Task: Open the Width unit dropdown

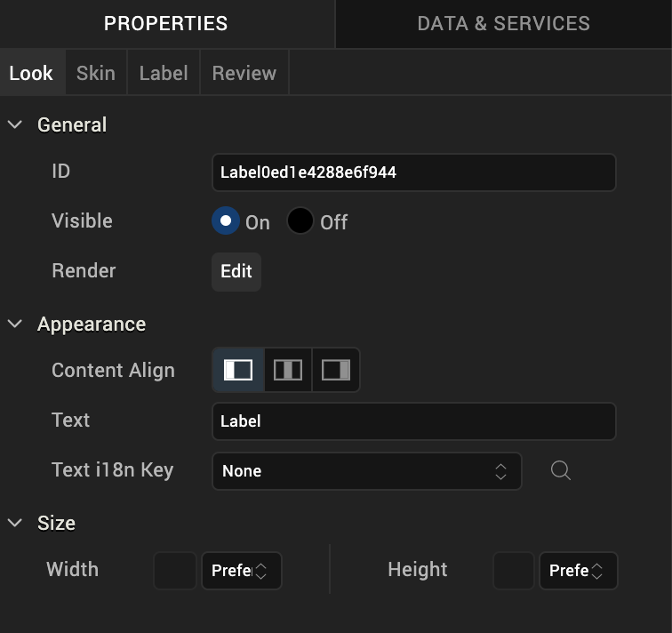Action: pyautogui.click(x=242, y=571)
